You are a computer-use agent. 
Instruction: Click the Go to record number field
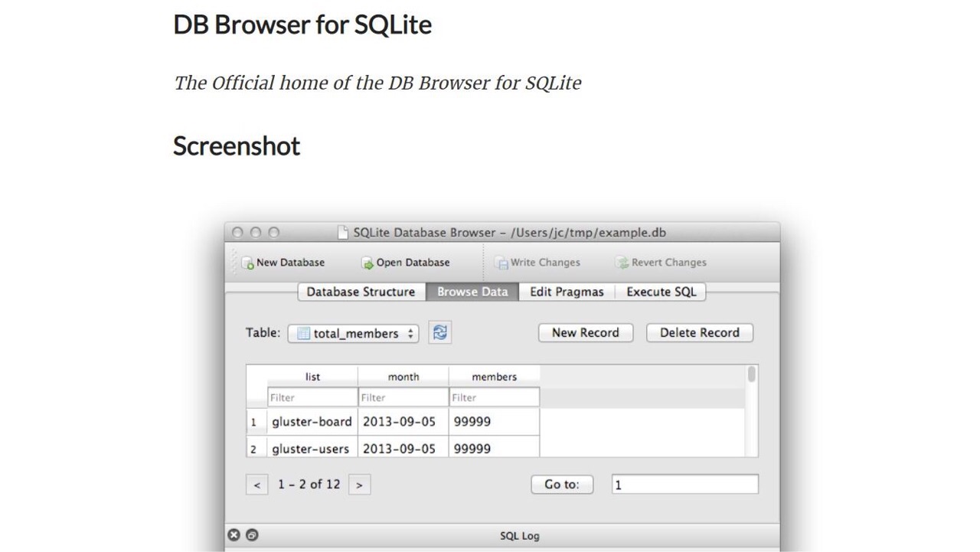click(685, 485)
